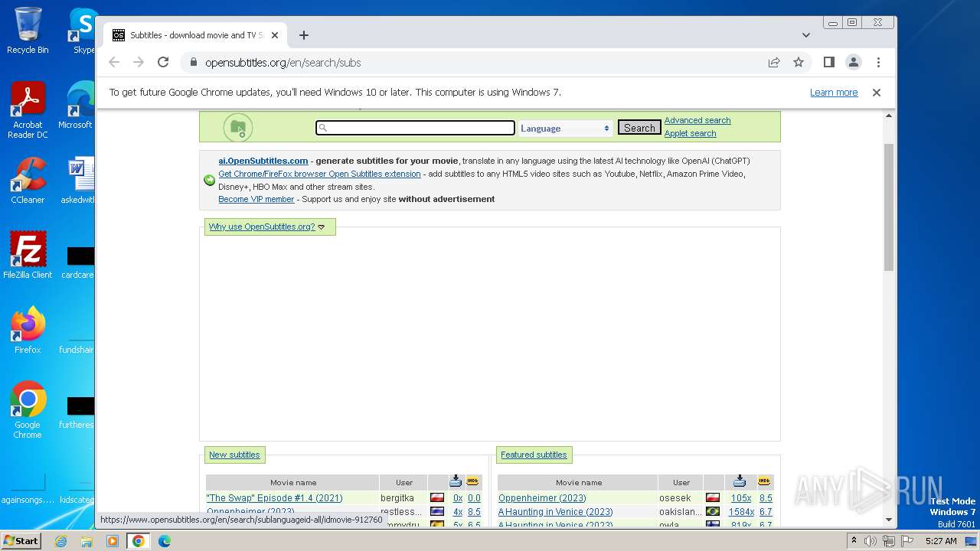The width and height of the screenshot is (980, 551).
Task: Reload the page with Chrome's refresh icon
Action: [x=163, y=62]
